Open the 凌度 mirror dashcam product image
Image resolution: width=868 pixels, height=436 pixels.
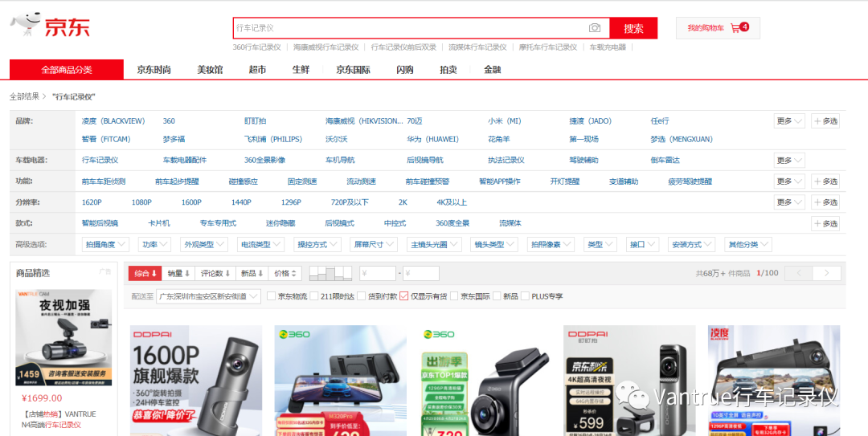click(774, 381)
